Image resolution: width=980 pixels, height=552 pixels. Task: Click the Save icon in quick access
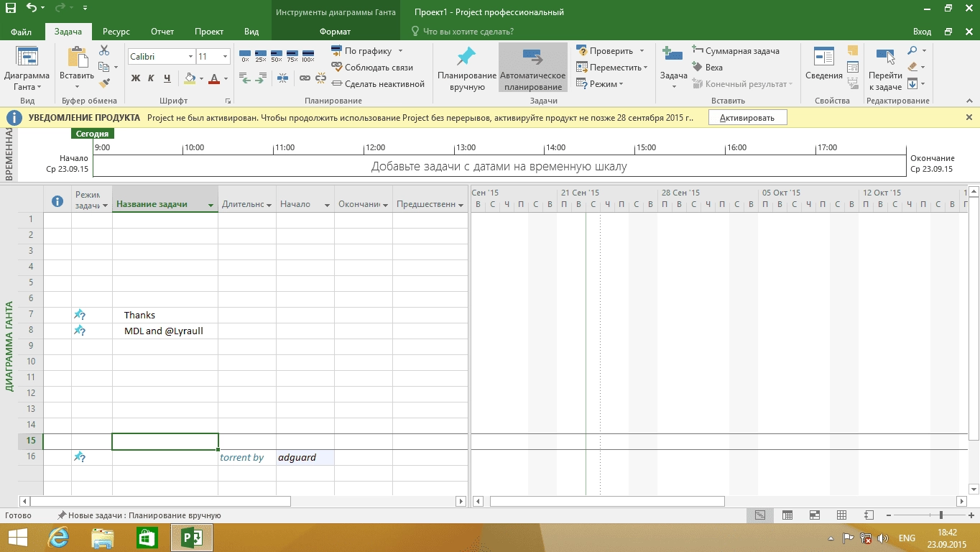(11, 9)
